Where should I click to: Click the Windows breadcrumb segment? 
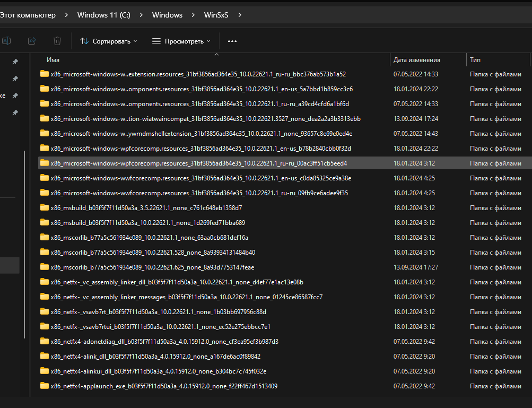coord(167,15)
